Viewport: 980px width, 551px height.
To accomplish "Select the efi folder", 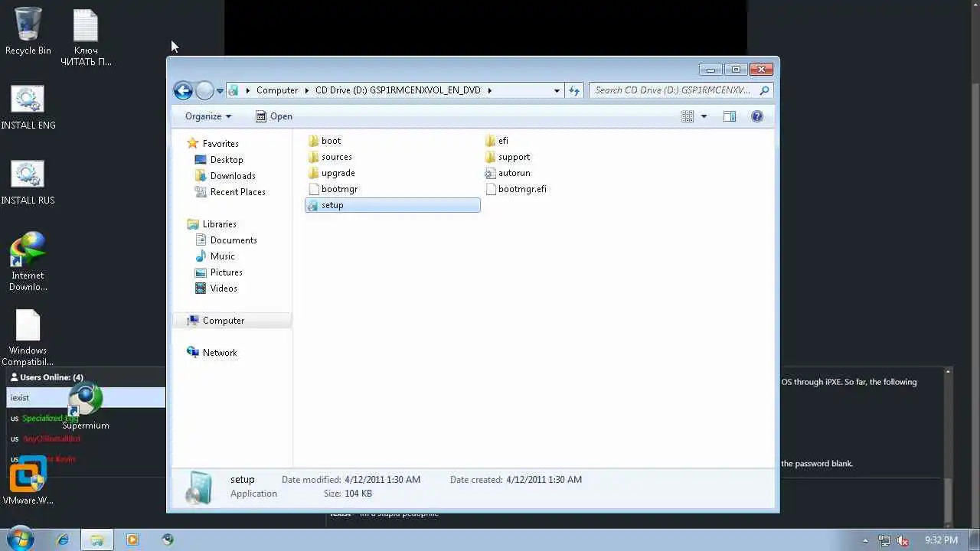I will click(497, 141).
